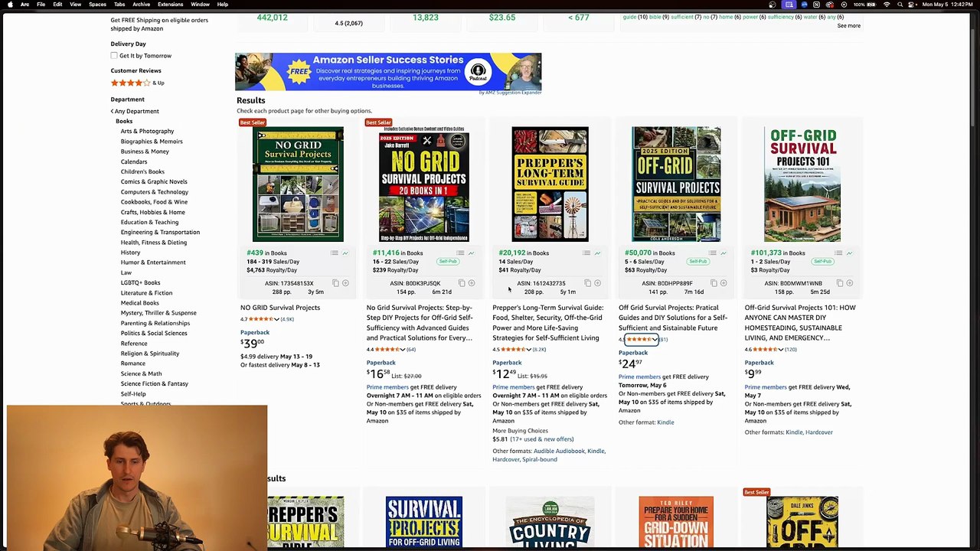Select the Science Fiction & Fantasy department
Image resolution: width=980 pixels, height=551 pixels.
(154, 384)
